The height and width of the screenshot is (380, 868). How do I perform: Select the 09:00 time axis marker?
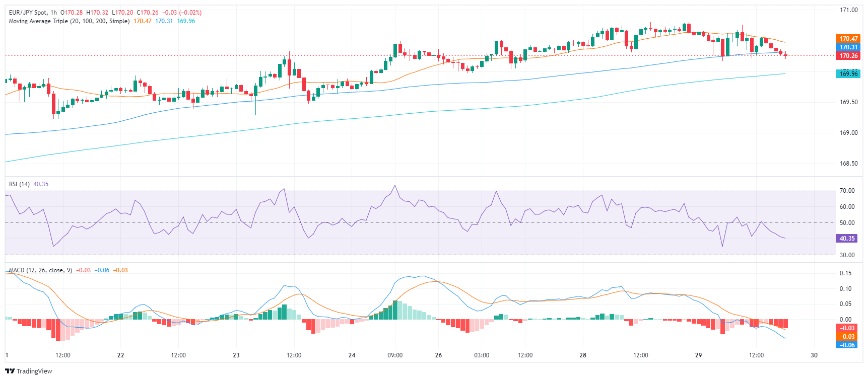click(395, 355)
